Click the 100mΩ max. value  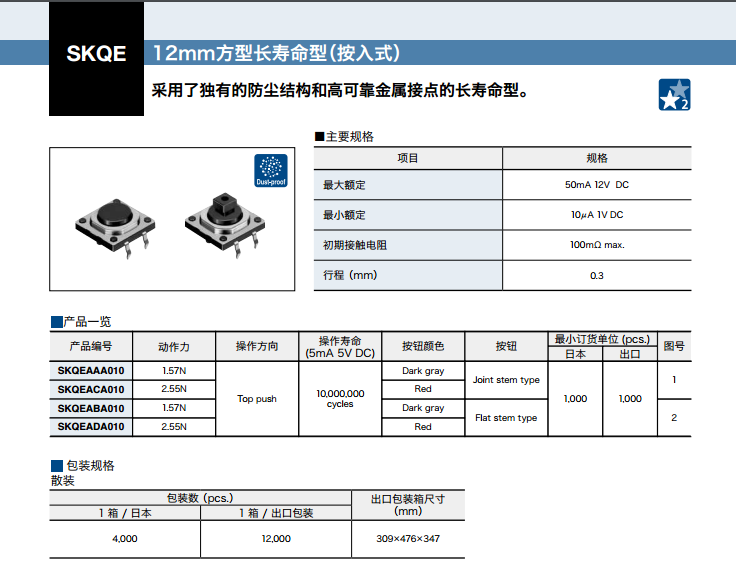pos(597,245)
